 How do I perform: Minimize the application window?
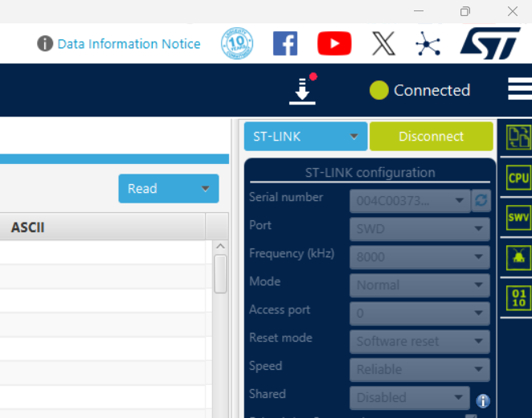click(419, 11)
